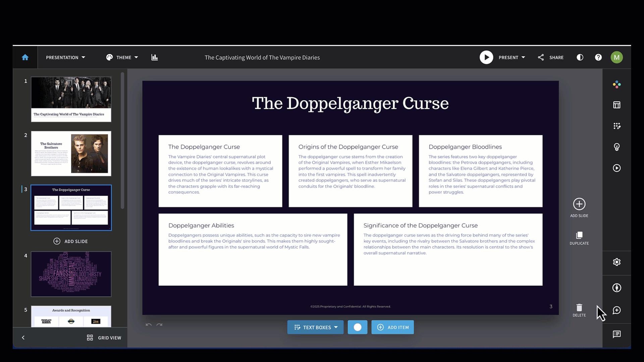Open the animation play icon in sidebar
Viewport: 644px width, 362px height.
point(617,168)
